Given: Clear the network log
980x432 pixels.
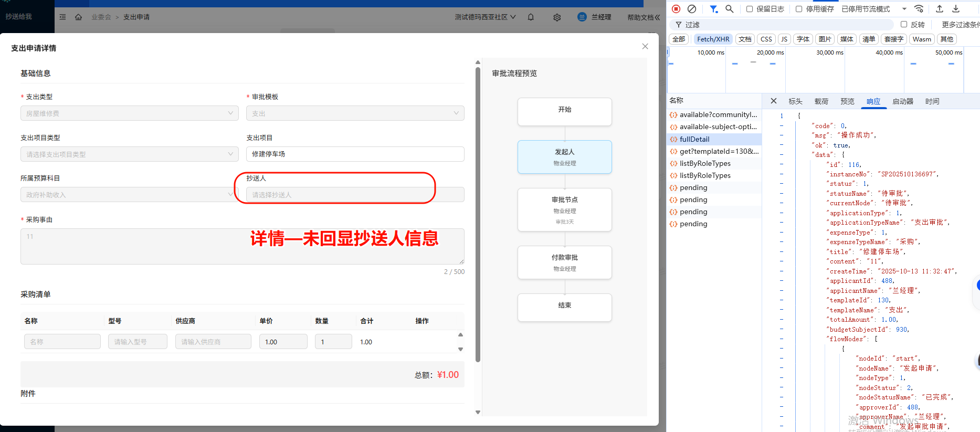Looking at the screenshot, I should 692,8.
